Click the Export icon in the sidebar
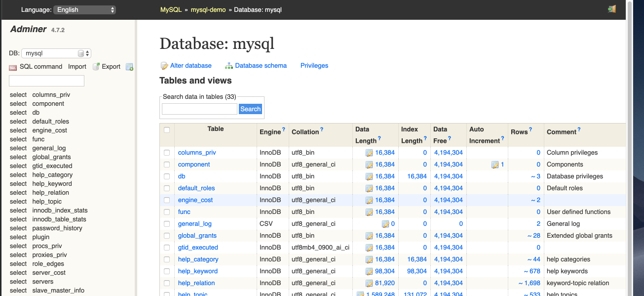 tap(95, 66)
